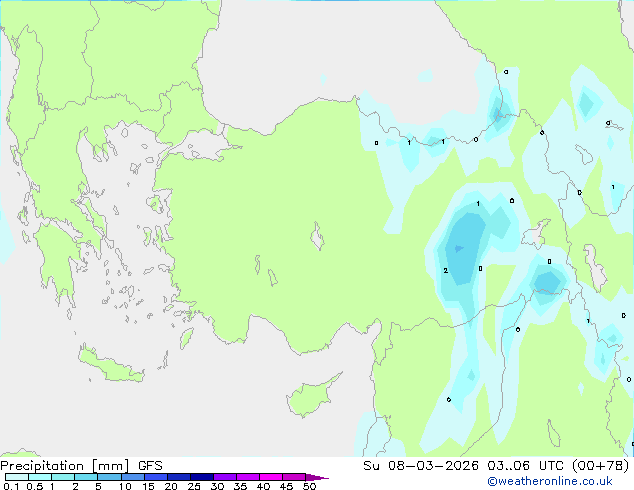
Task: Select the 5–10 mm light blue legend swatch
Action: click(x=109, y=477)
